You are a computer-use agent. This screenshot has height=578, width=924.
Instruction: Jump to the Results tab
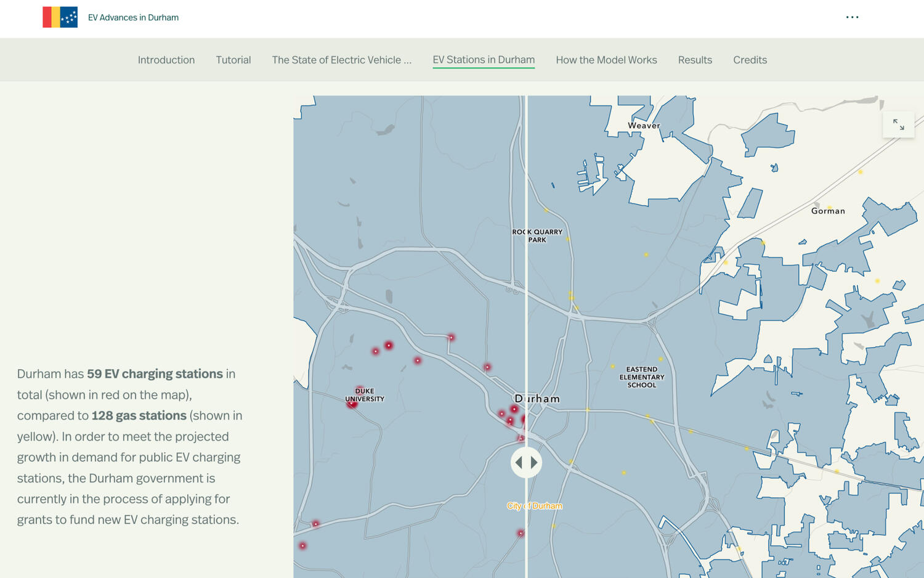pyautogui.click(x=695, y=60)
